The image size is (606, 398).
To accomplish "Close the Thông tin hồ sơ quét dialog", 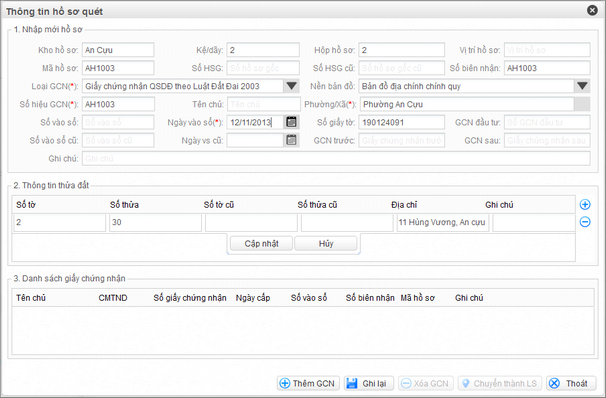I will pyautogui.click(x=592, y=10).
